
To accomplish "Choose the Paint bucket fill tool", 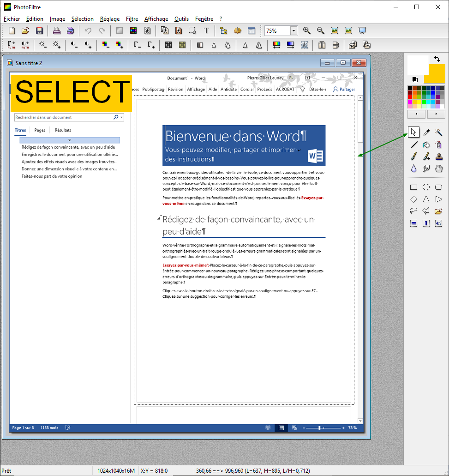I will [426, 145].
